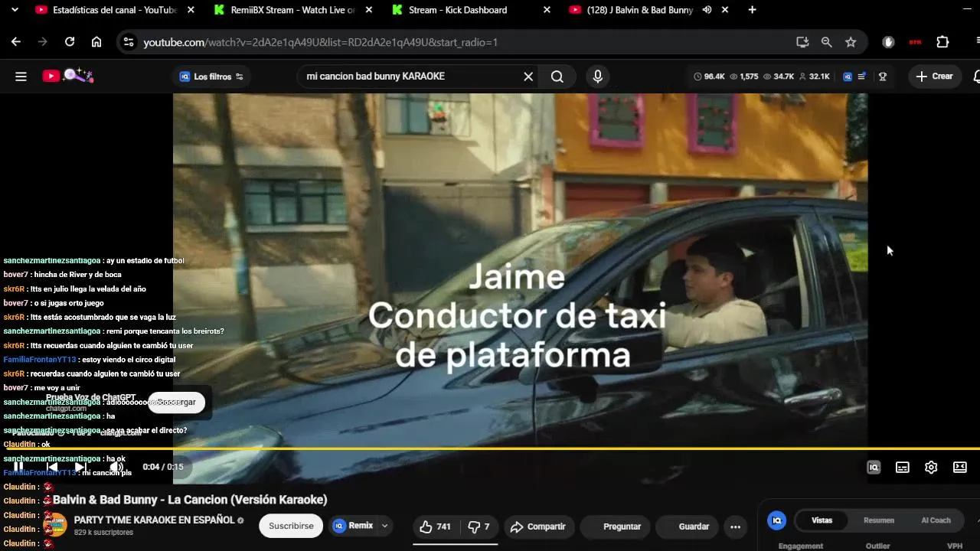Skip to the next video
The width and height of the screenshot is (980, 551).
point(80,467)
